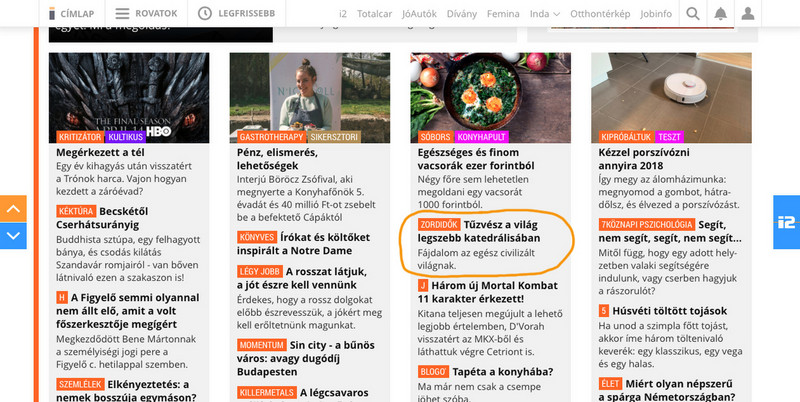Select the Sikersztori tag
800x402 pixels.
(334, 137)
